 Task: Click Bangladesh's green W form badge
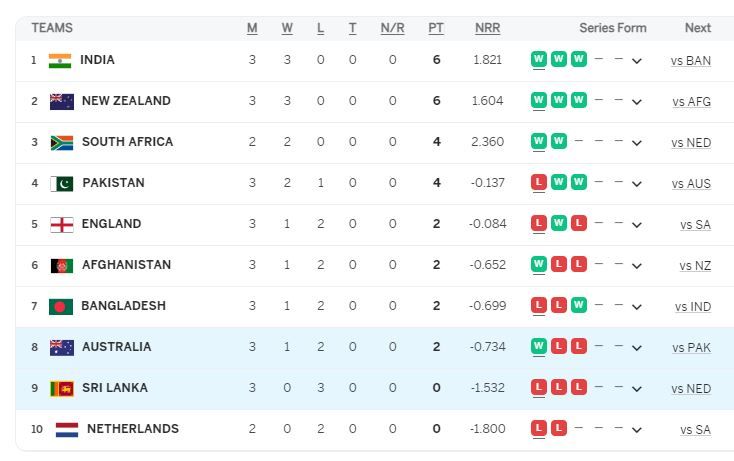coord(578,306)
